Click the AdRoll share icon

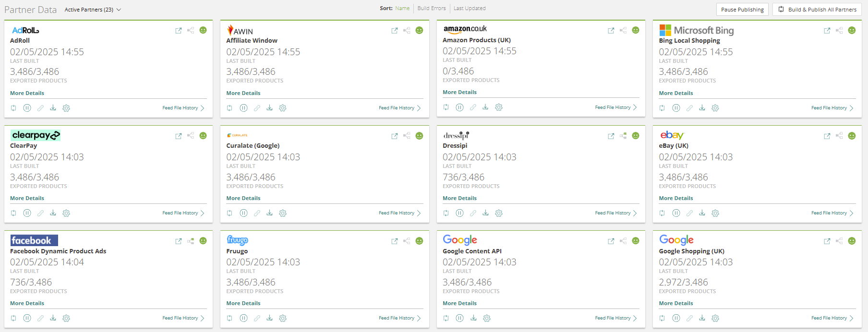click(x=191, y=30)
